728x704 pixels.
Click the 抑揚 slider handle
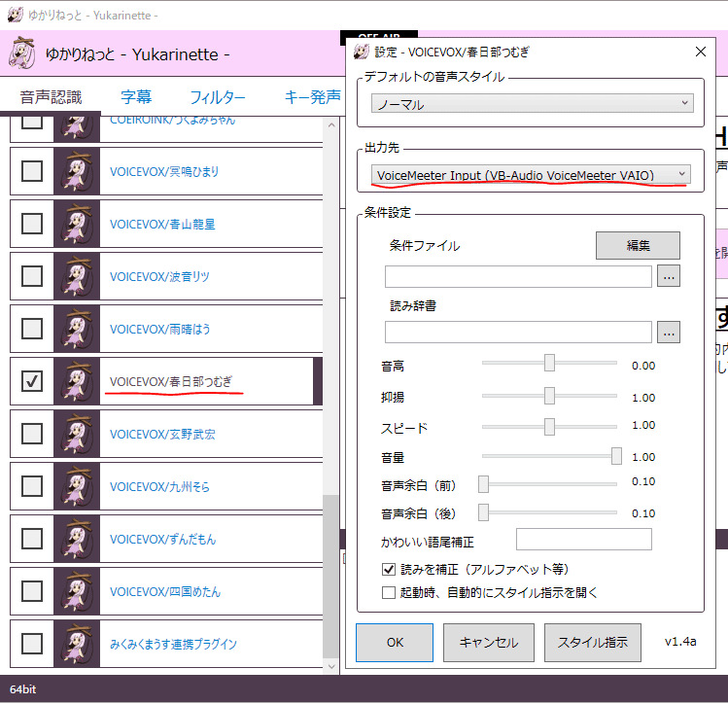click(549, 396)
